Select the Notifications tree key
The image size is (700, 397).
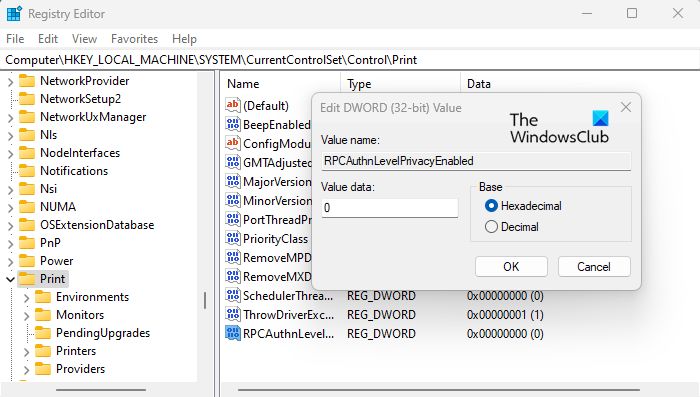click(74, 171)
